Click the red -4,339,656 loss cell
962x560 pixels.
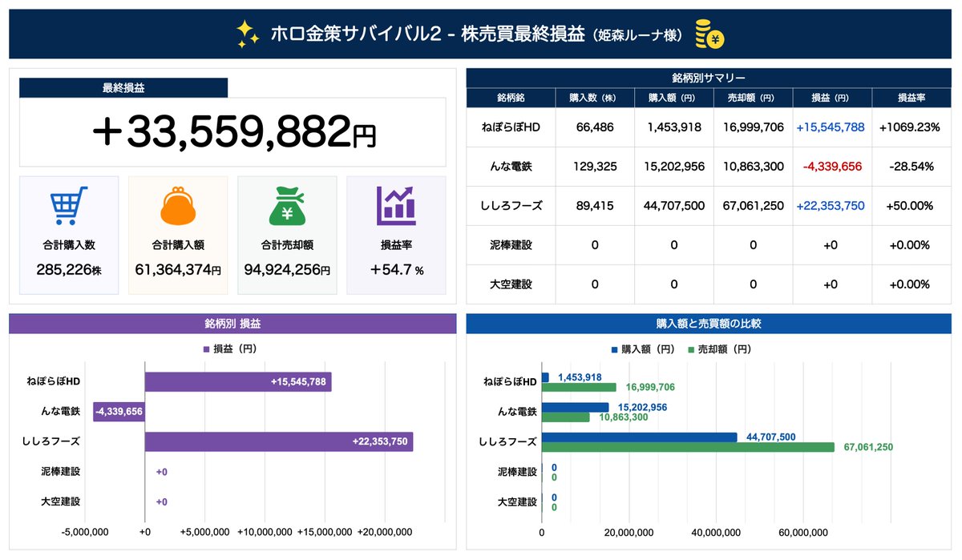[832, 167]
